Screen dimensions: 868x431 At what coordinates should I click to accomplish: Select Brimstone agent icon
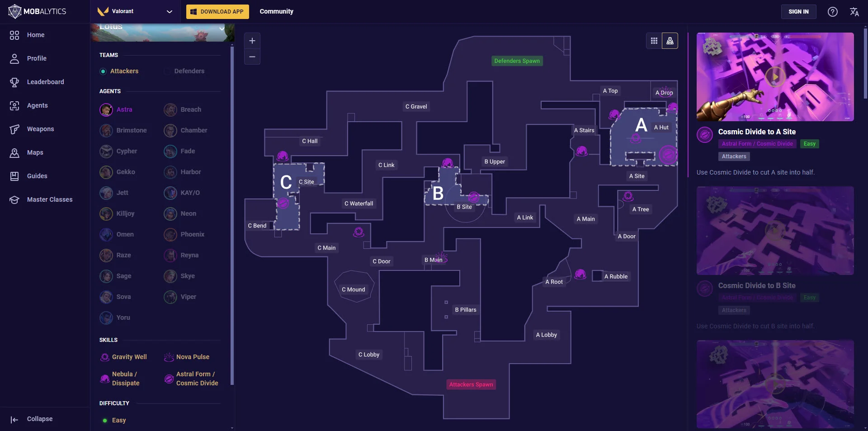(106, 130)
